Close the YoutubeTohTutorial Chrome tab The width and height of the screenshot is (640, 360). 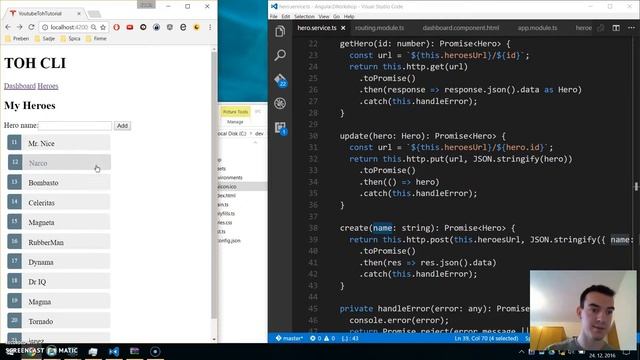tap(79, 13)
